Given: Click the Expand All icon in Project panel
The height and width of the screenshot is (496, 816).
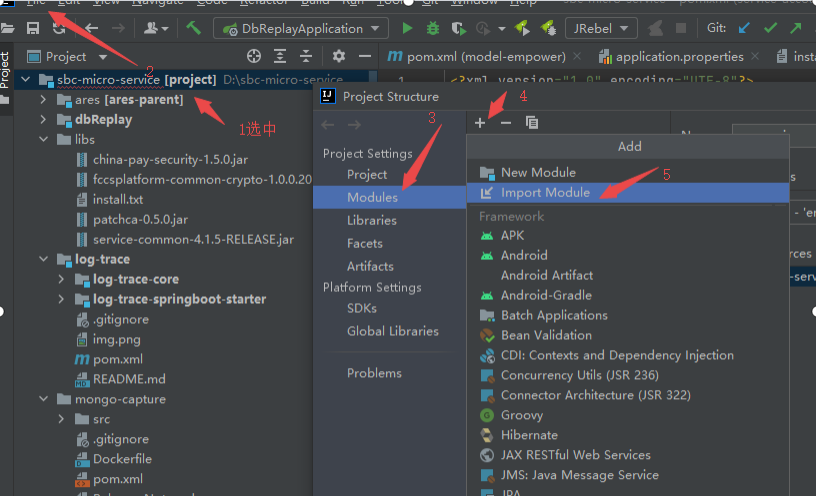Looking at the screenshot, I should (280, 56).
